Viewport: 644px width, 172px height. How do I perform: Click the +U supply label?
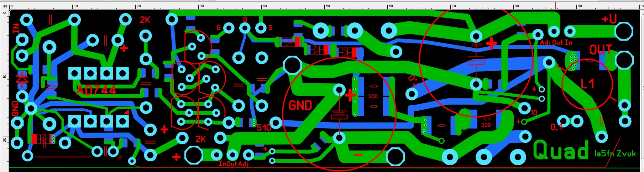click(609, 19)
